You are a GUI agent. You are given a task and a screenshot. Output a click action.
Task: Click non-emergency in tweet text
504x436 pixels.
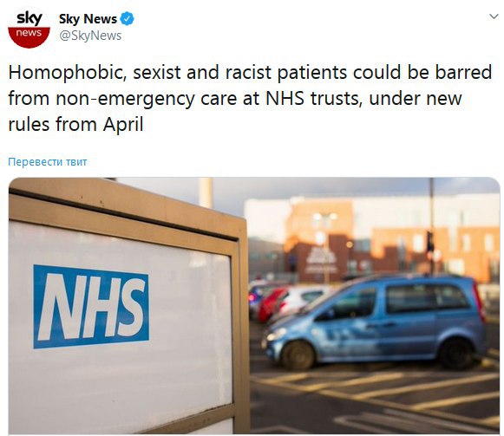click(125, 98)
